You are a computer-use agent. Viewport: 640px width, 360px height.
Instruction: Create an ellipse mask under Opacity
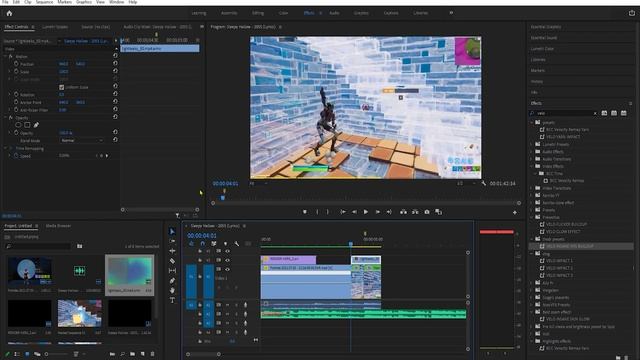[x=18, y=125]
